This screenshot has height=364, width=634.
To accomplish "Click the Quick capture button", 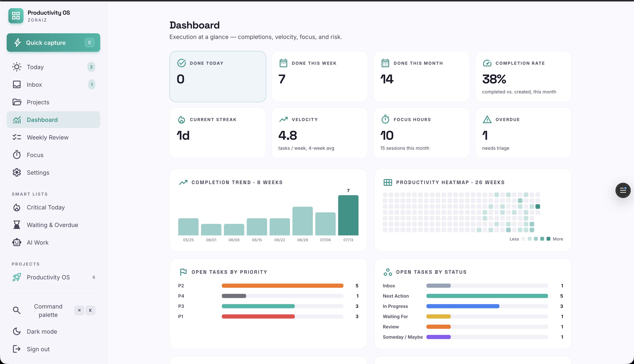I will click(53, 43).
